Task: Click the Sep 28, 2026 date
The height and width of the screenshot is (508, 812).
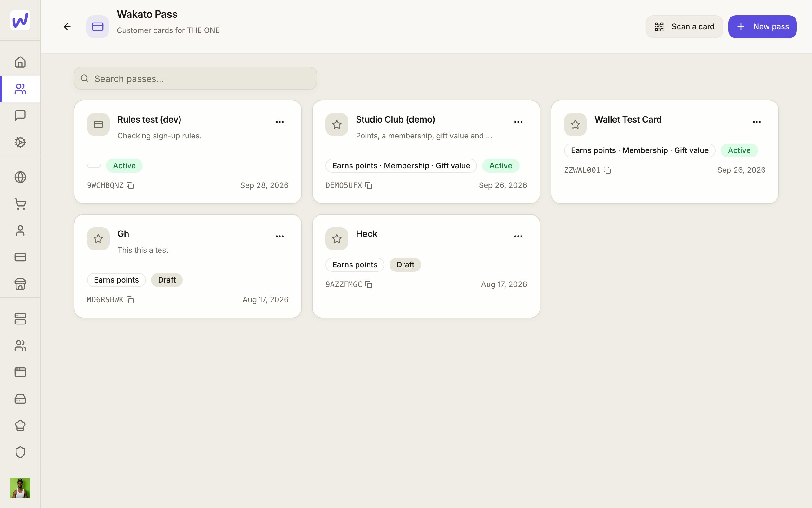Action: point(264,185)
